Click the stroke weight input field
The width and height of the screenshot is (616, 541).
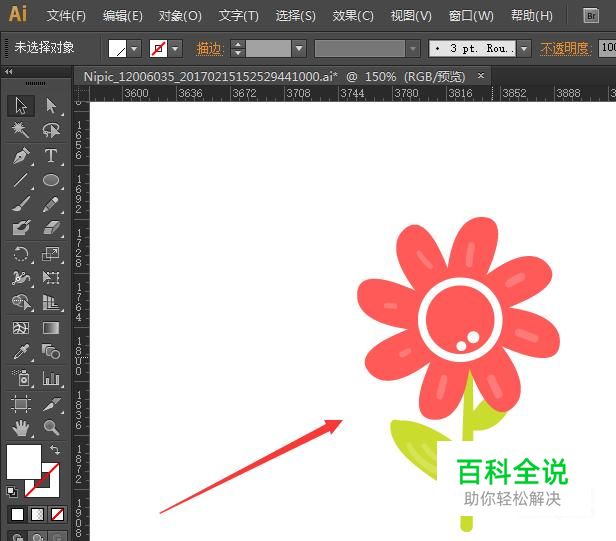pos(269,49)
